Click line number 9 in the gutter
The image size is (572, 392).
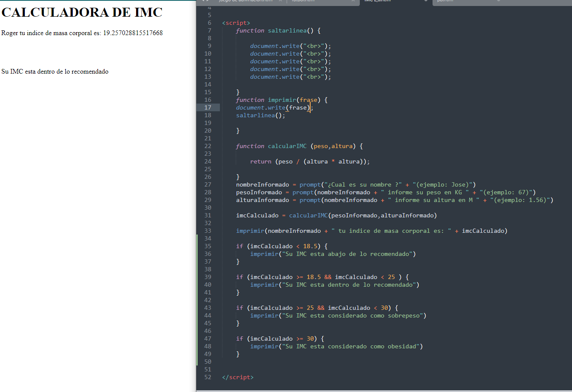(x=209, y=46)
